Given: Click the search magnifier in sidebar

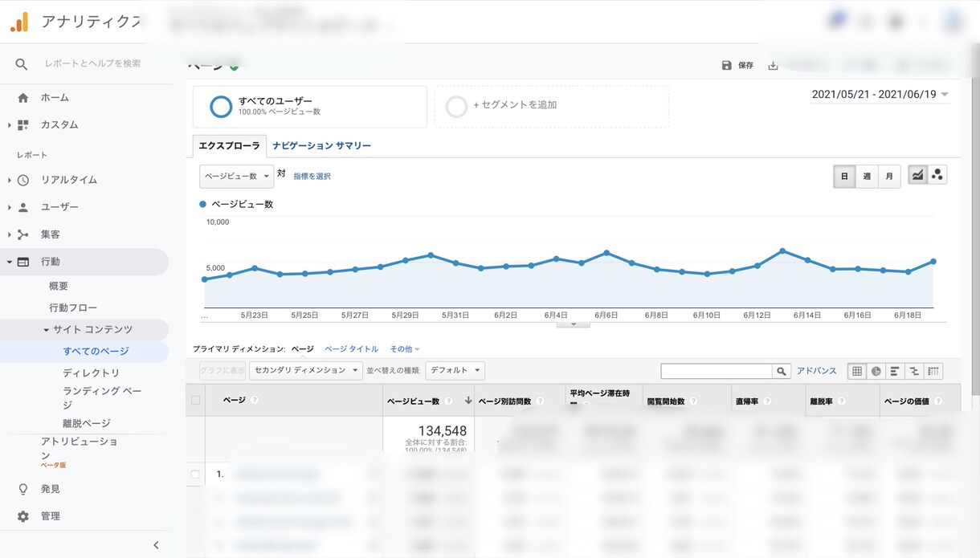Looking at the screenshot, I should click(22, 63).
